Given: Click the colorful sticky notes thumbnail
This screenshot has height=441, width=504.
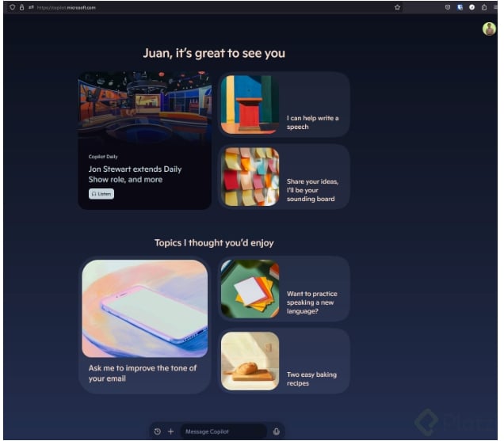Looking at the screenshot, I should 250,177.
